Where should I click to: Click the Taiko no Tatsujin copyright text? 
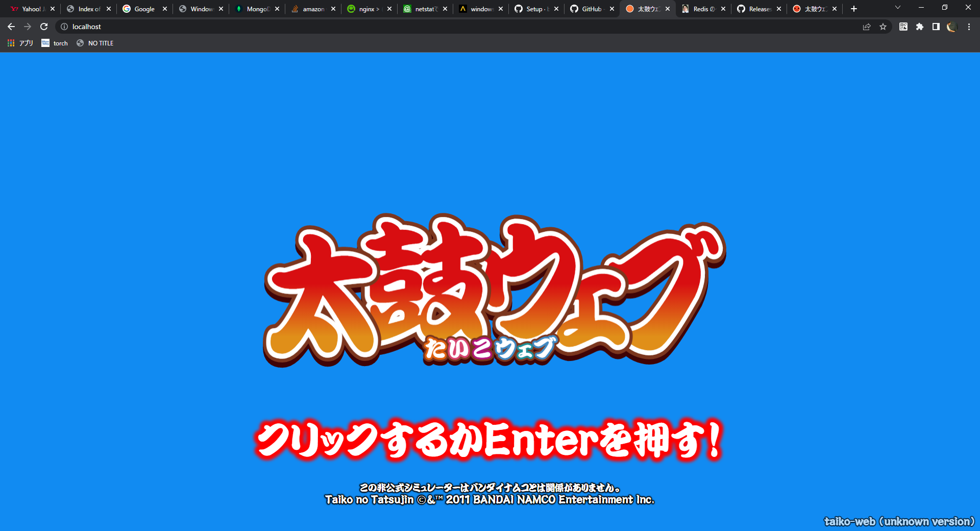click(489, 500)
